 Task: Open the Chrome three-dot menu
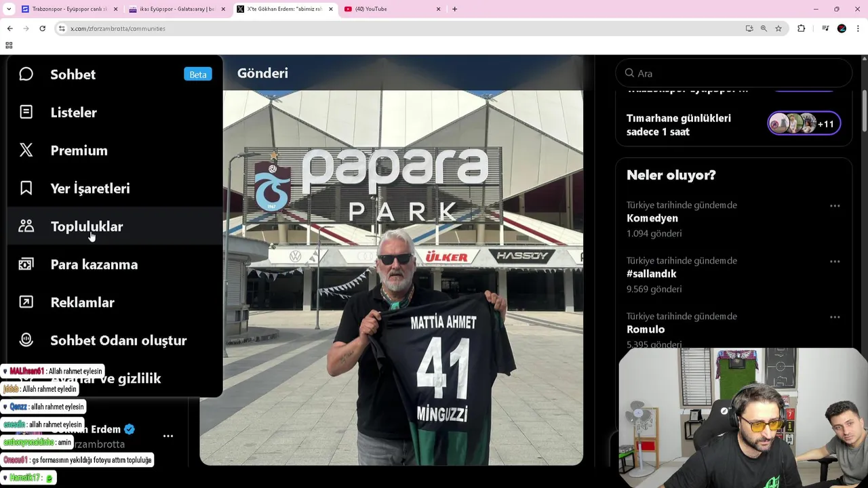[x=858, y=28]
